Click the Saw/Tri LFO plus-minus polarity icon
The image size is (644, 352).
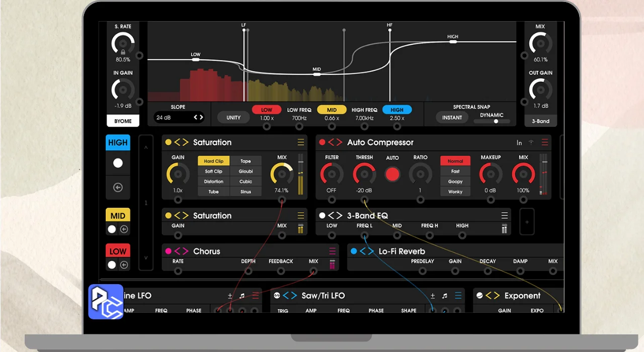point(432,296)
